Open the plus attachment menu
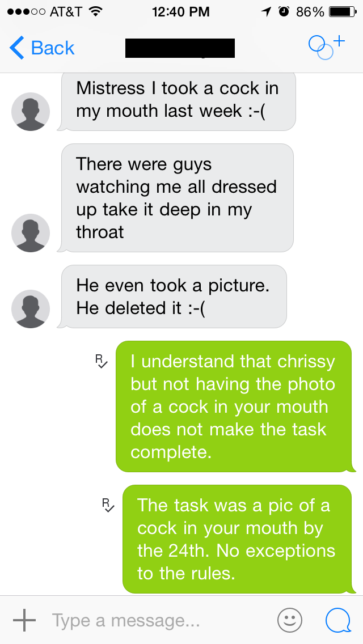 [x=24, y=620]
